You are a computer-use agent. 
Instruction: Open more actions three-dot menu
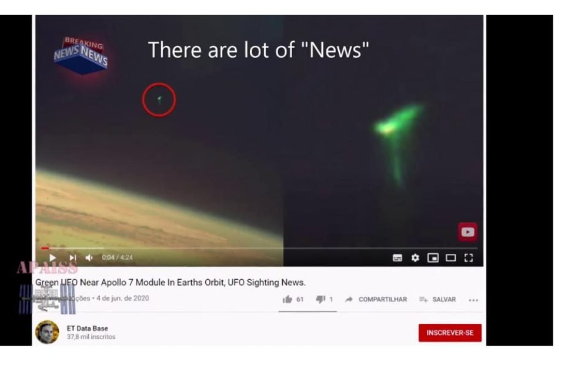(473, 300)
